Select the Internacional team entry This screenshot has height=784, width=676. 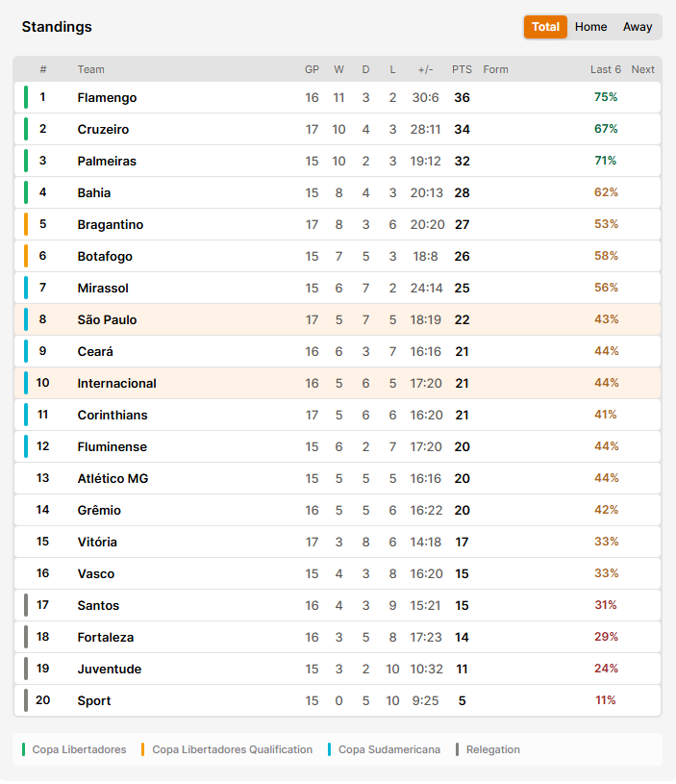(x=116, y=383)
